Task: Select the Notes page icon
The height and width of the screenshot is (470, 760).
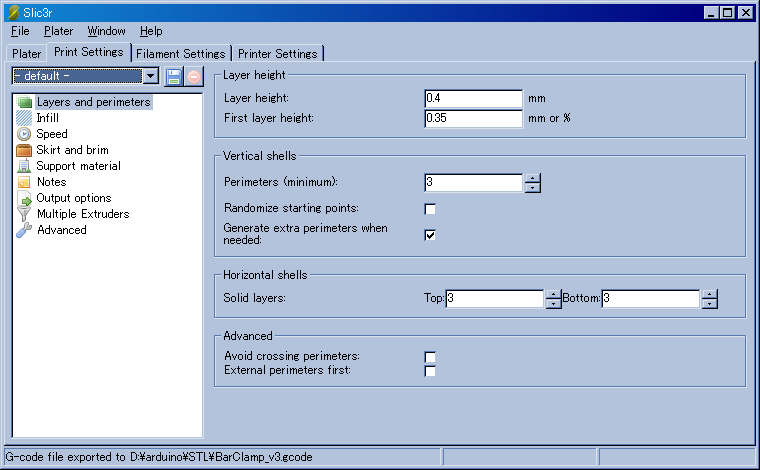Action: click(x=24, y=182)
